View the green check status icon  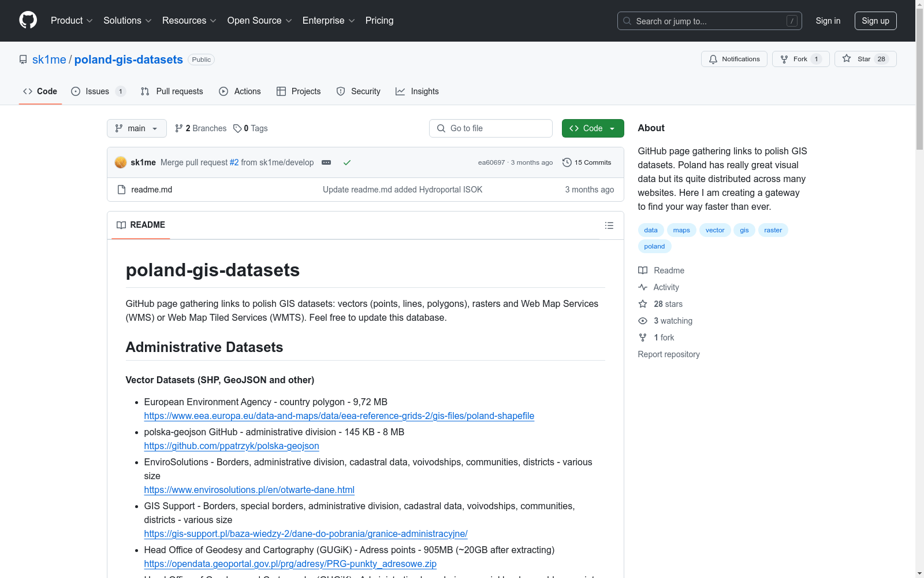[347, 162]
